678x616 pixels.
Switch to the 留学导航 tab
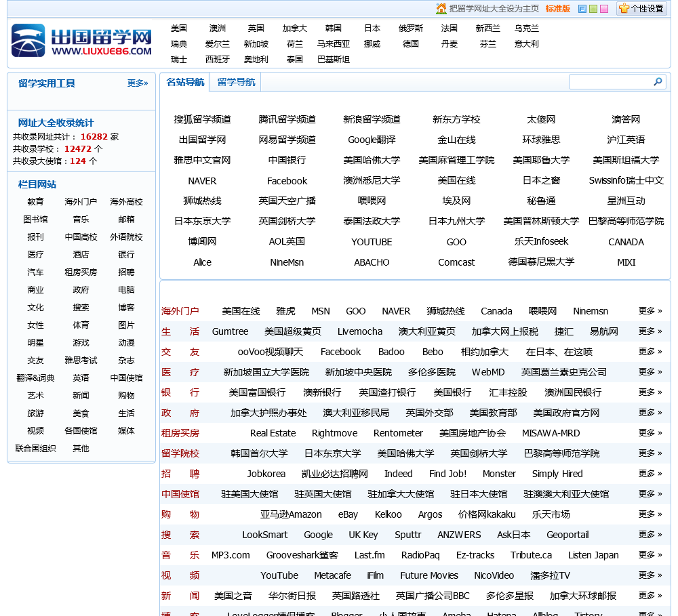pos(236,82)
